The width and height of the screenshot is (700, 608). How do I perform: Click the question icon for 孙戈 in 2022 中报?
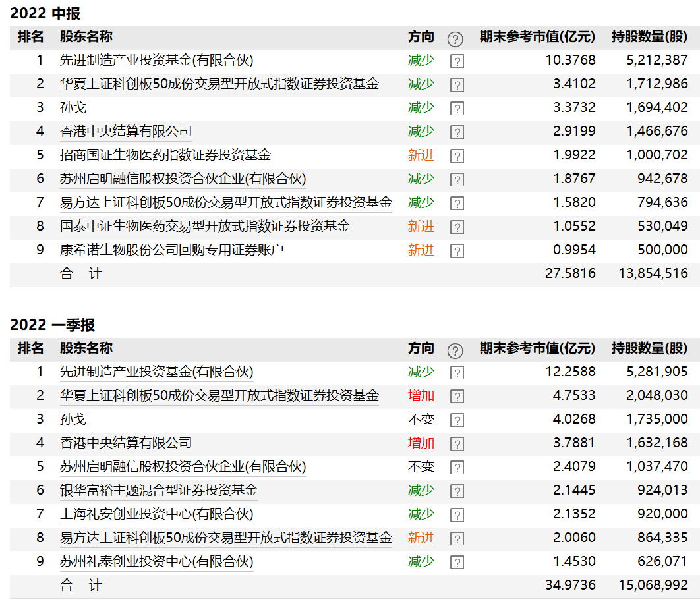[x=457, y=109]
